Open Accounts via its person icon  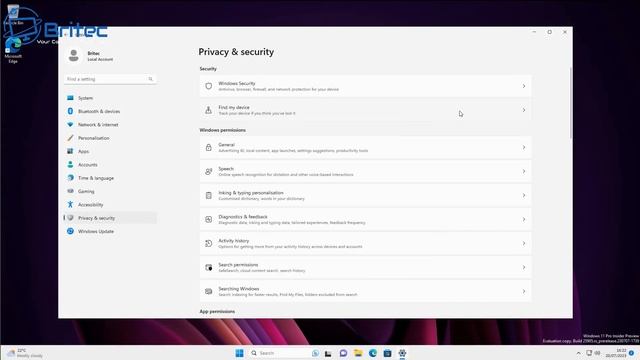[70, 164]
